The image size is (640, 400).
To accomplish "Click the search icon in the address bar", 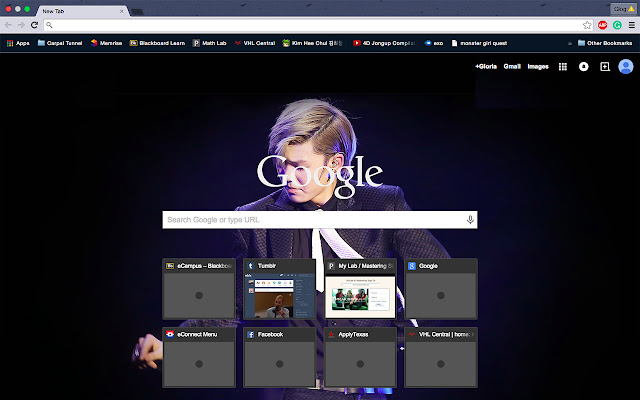I will coord(49,25).
